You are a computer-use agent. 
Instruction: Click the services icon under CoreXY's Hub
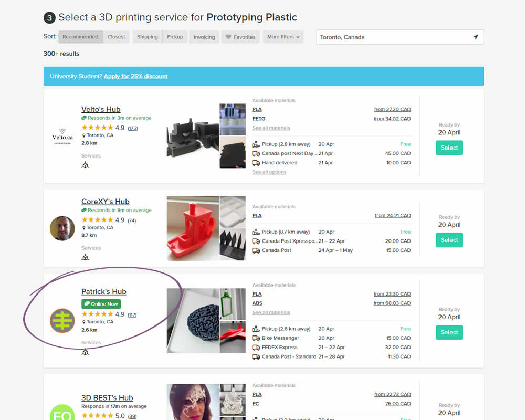pos(86,257)
